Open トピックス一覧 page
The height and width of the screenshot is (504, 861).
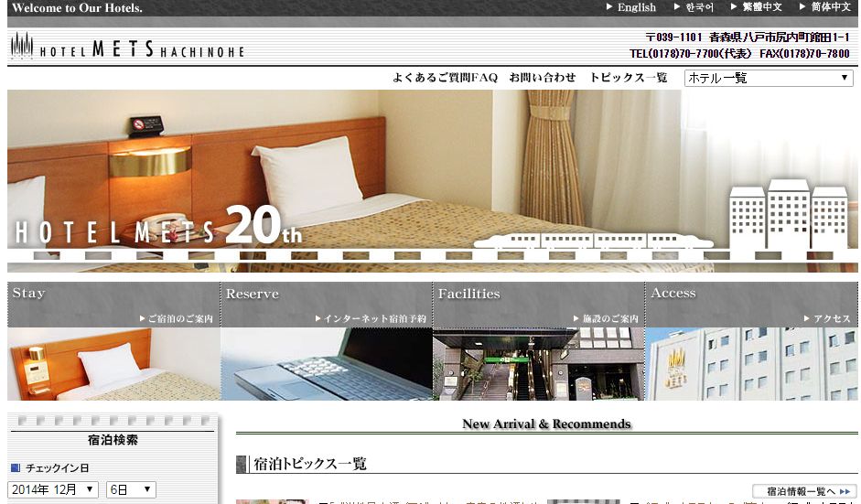coord(629,78)
